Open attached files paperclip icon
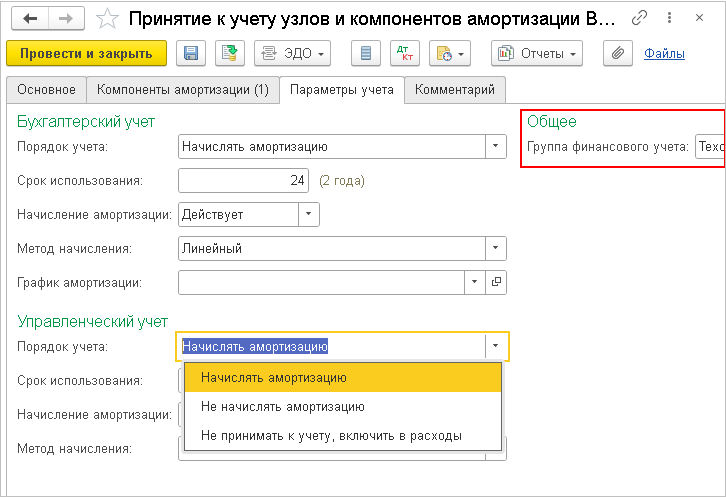The image size is (726, 497). click(x=618, y=54)
